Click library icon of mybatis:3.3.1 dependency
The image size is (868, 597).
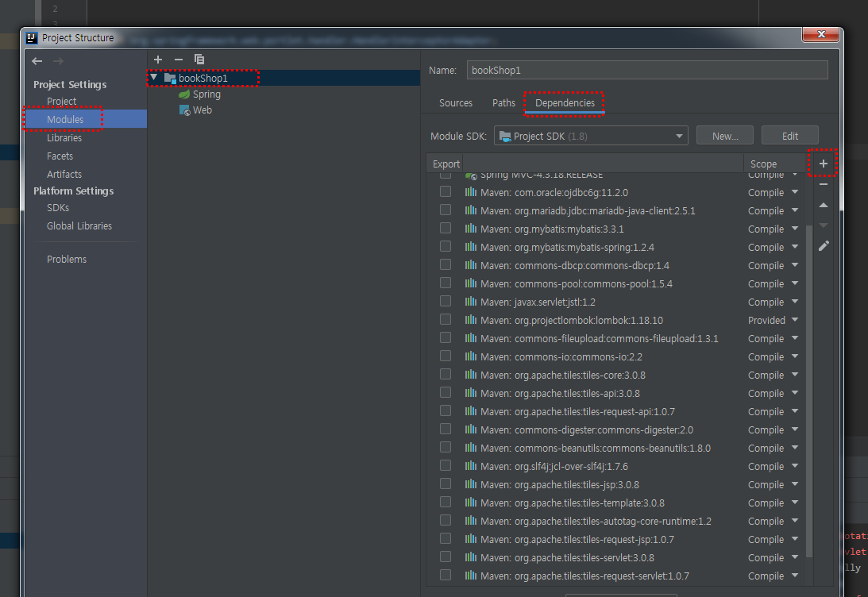coord(471,229)
